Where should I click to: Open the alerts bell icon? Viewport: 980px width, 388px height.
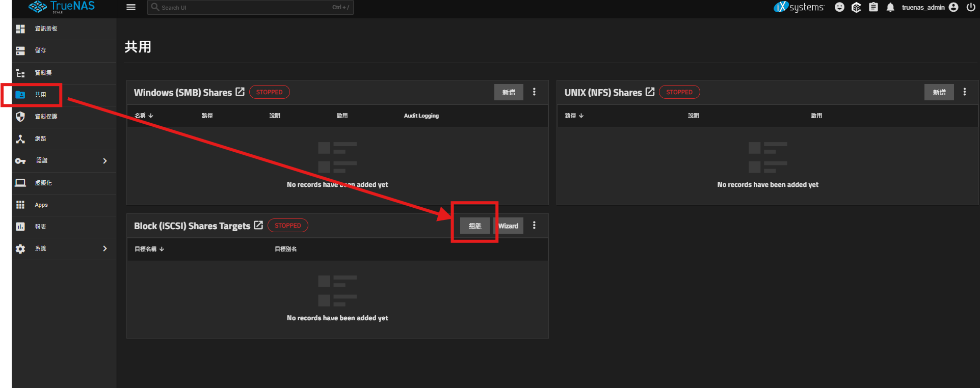pos(890,7)
